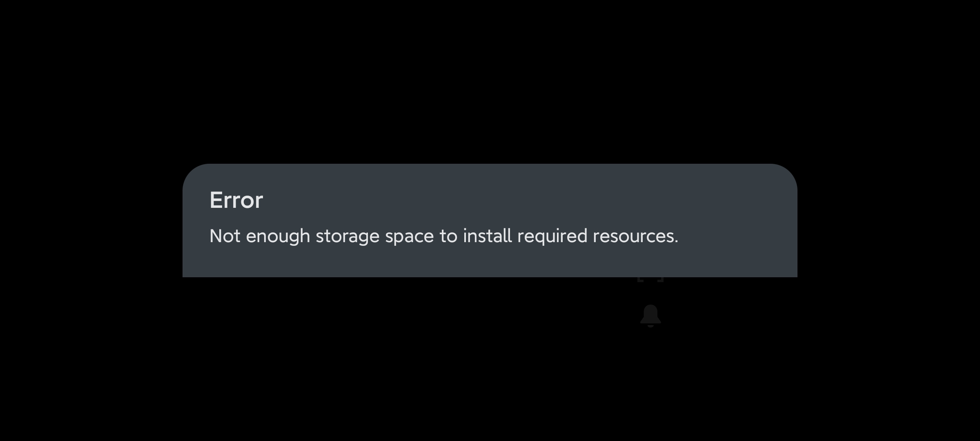
Task: Tap the dimmed notification bell icon
Action: pyautogui.click(x=650, y=316)
